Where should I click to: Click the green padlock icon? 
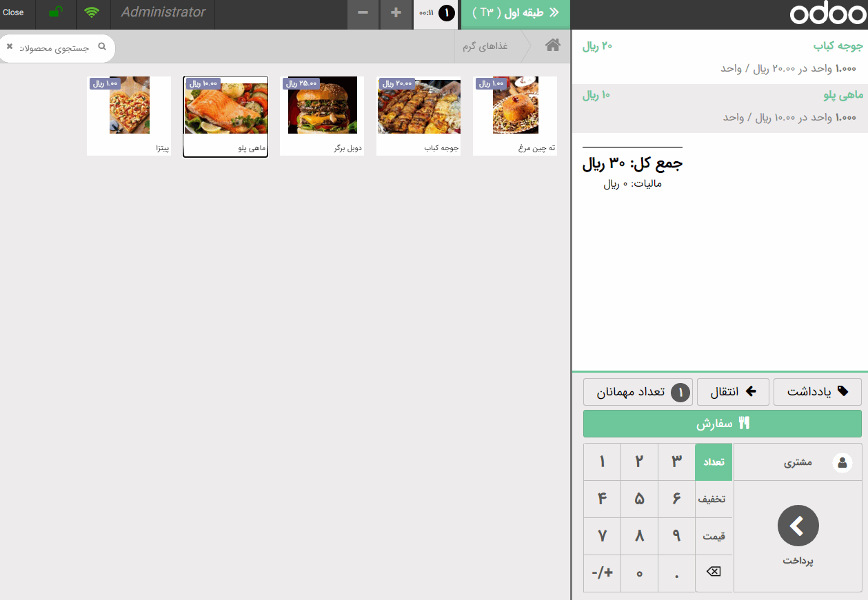(x=57, y=12)
